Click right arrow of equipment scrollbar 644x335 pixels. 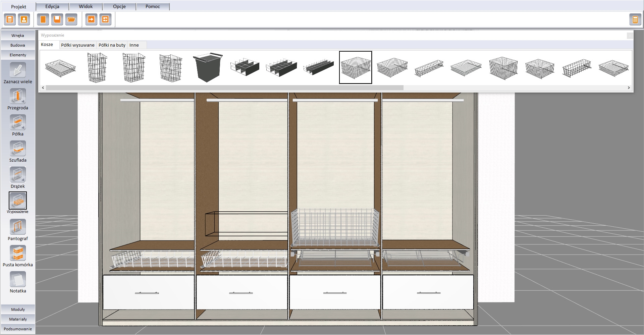click(x=629, y=88)
